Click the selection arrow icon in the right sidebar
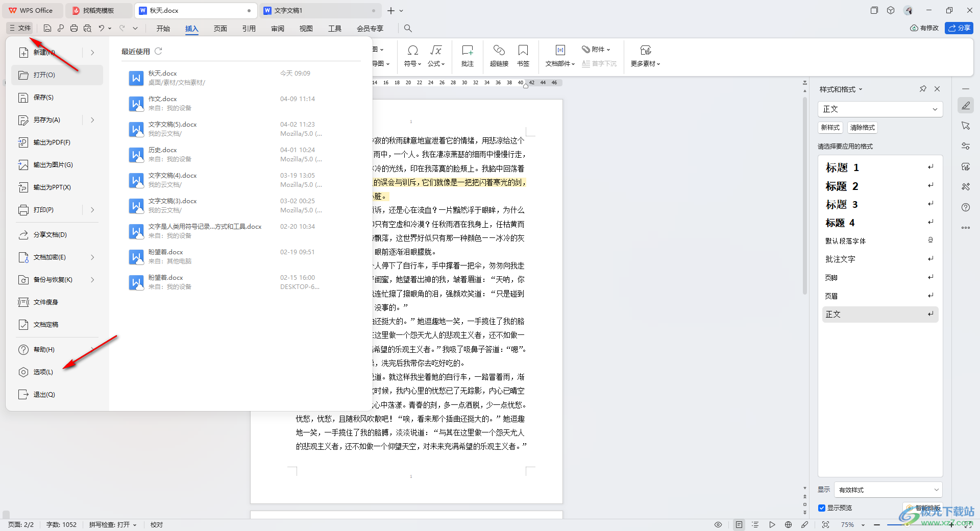 [966, 126]
